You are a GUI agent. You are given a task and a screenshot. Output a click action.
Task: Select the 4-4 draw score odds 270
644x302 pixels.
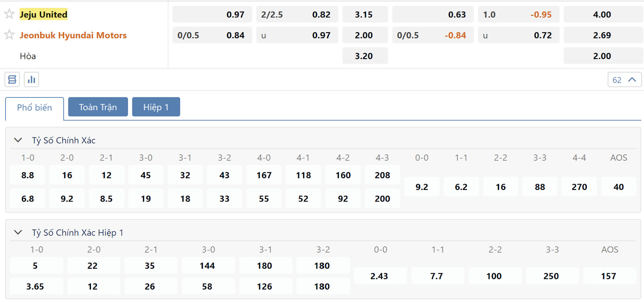click(579, 187)
